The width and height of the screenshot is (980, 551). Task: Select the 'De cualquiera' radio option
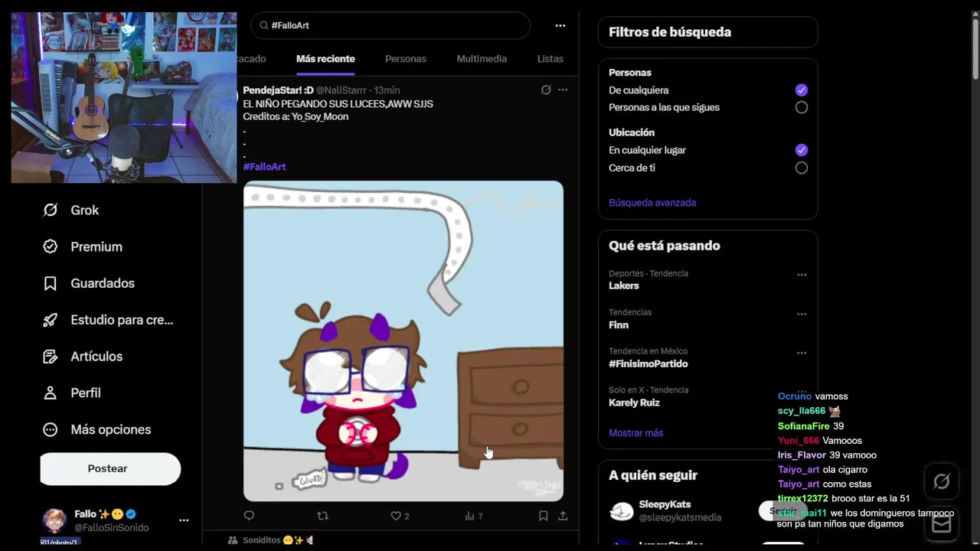(802, 90)
